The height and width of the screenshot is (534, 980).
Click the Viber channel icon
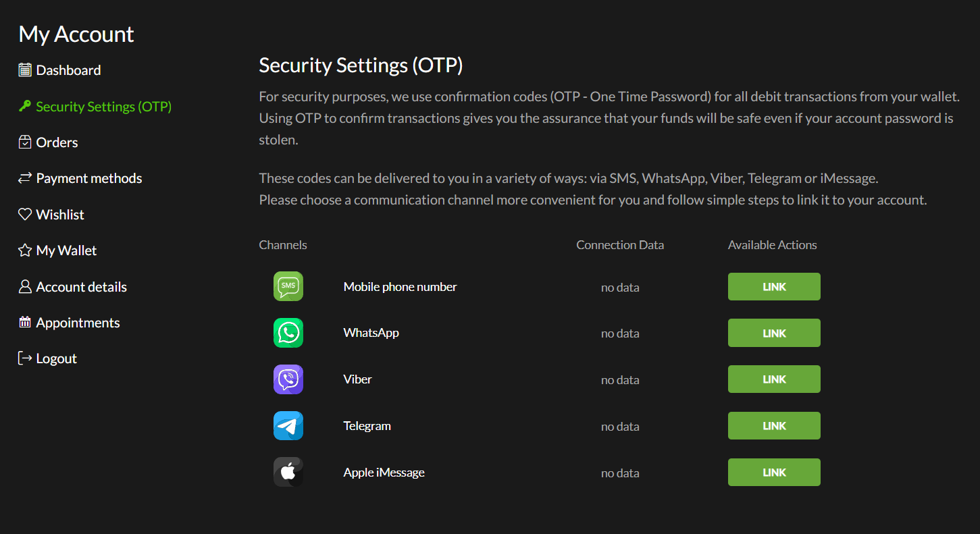click(288, 379)
